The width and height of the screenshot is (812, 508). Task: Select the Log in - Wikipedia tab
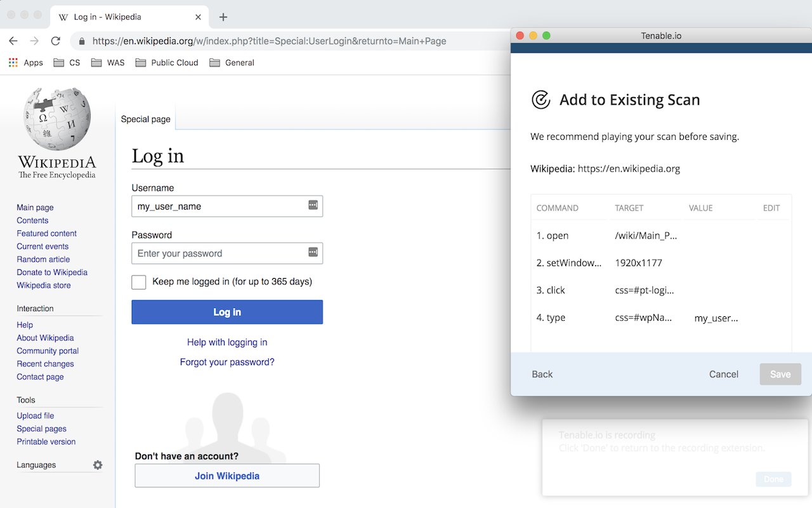click(x=129, y=17)
